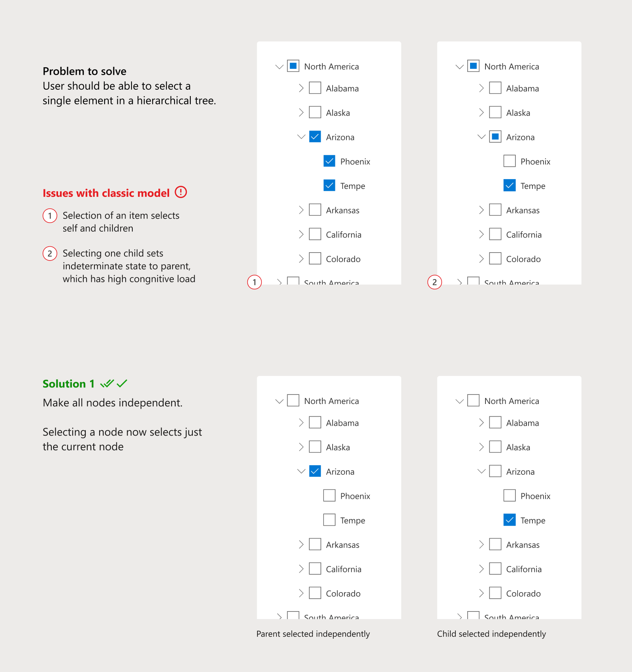Image resolution: width=632 pixels, height=672 pixels.
Task: Expand Colorado in 'Parent selected independently' panel
Action: pyautogui.click(x=301, y=593)
